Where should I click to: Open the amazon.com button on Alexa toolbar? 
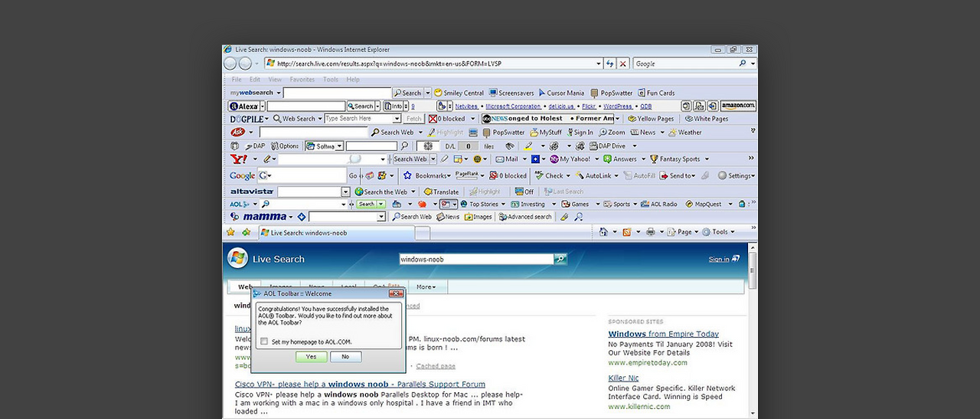click(738, 106)
